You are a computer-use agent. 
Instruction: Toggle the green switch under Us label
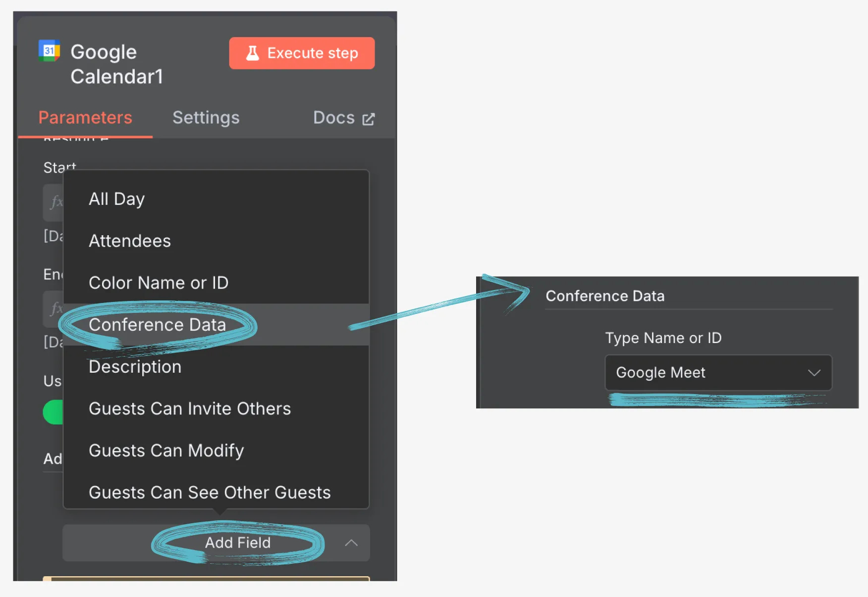[x=54, y=412]
